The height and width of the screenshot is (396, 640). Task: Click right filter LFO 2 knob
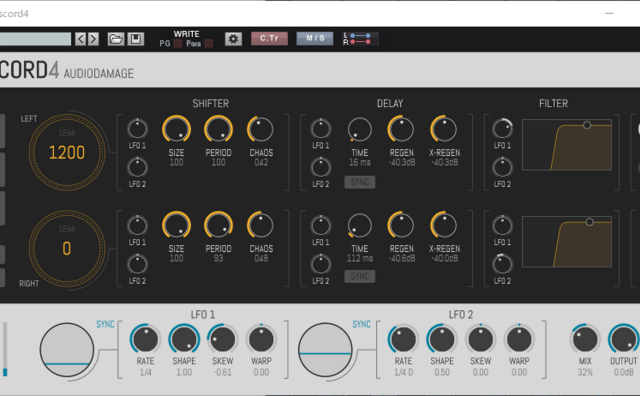coord(502,264)
